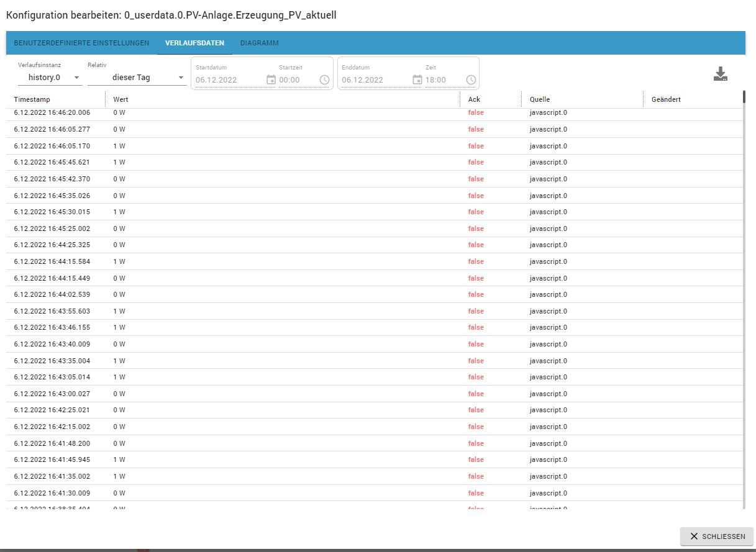Select row with timestamp 16:45:35.026
756x552 pixels.
pos(375,196)
